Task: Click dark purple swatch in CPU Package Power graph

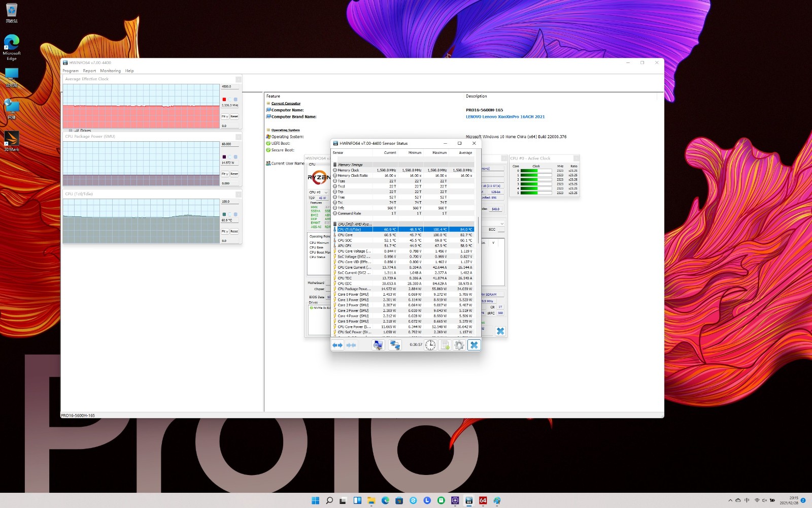Action: tap(224, 157)
